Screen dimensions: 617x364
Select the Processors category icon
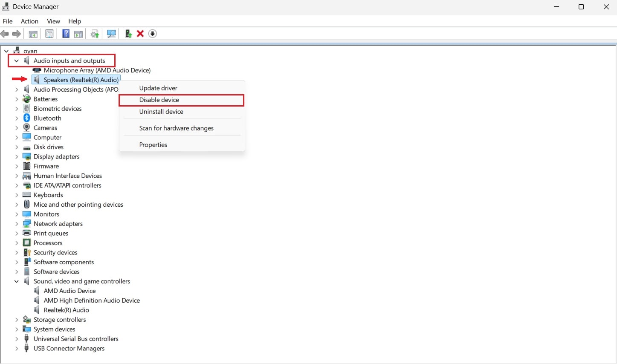[26, 243]
